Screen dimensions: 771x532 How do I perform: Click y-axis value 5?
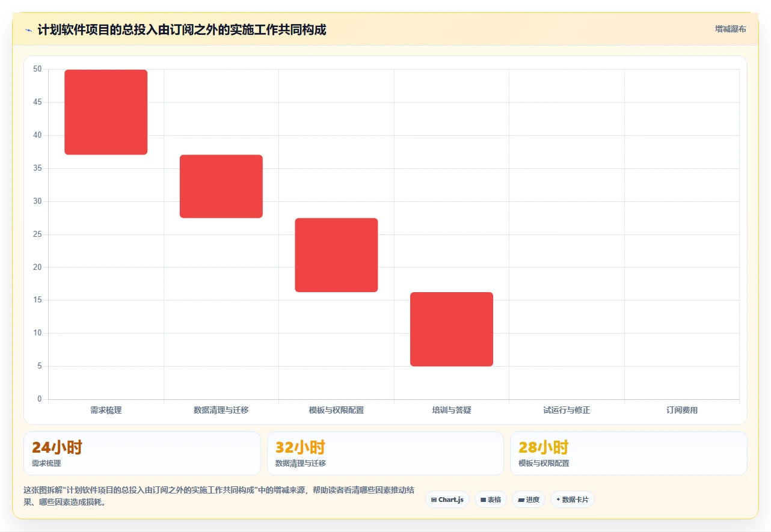[39, 366]
